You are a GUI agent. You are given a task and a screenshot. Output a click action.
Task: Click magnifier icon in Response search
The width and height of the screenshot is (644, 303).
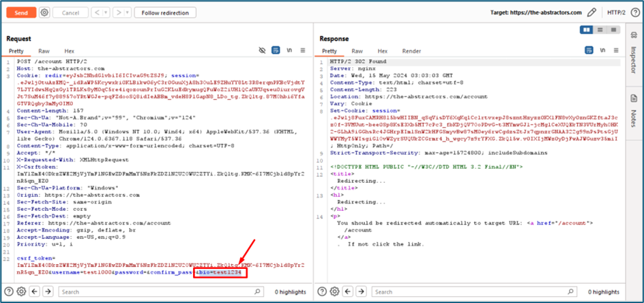pyautogui.click(x=570, y=291)
